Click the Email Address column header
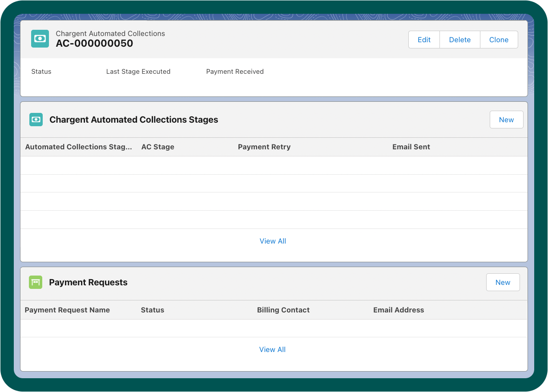The height and width of the screenshot is (392, 548). [x=399, y=310]
